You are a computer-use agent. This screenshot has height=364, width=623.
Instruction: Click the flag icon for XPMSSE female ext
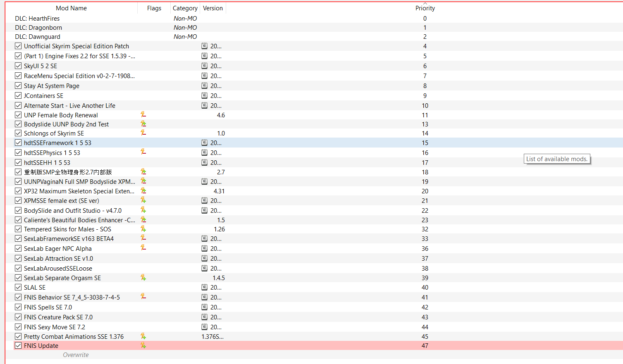click(x=143, y=200)
